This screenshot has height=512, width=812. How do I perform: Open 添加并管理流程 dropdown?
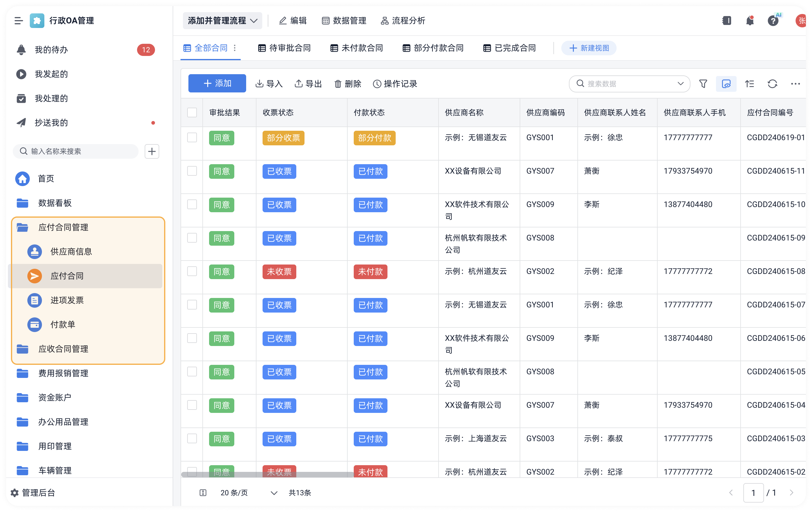222,21
